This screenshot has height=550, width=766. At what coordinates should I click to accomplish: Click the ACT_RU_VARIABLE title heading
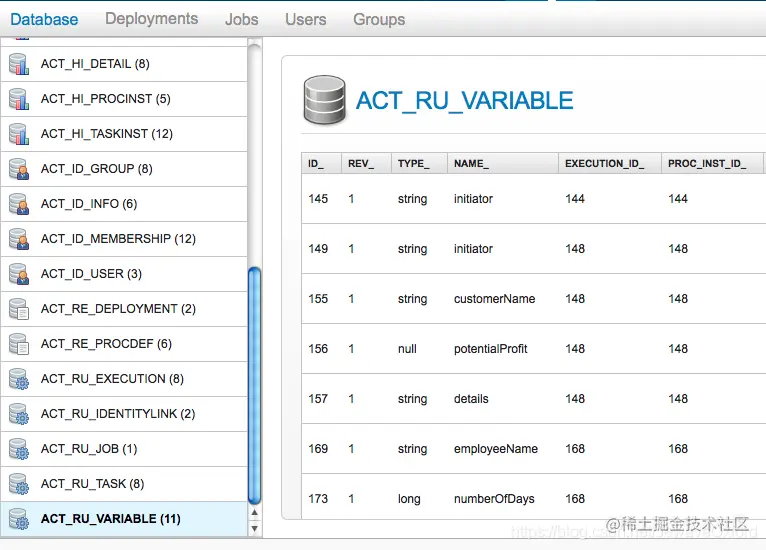[x=464, y=101]
